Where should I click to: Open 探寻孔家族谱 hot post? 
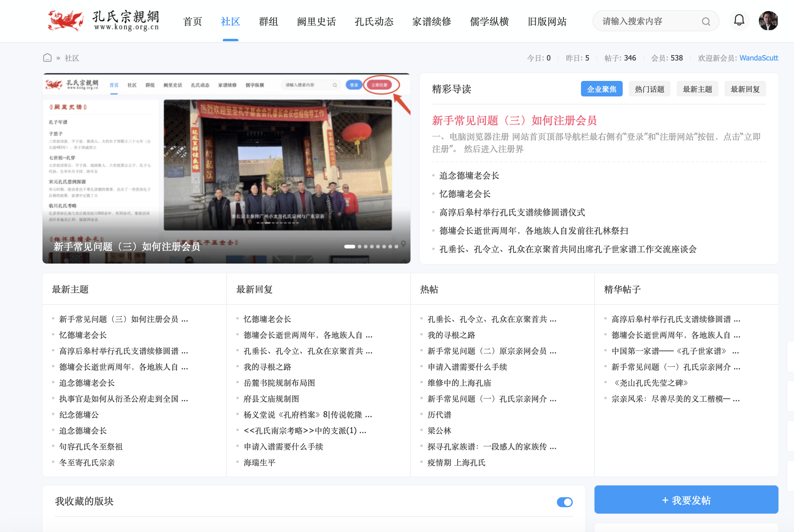click(492, 447)
